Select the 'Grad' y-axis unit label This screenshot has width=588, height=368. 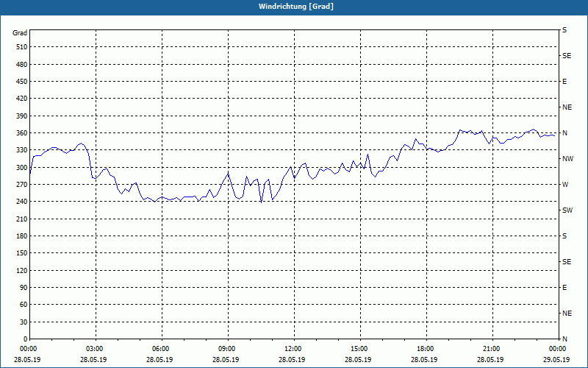point(20,33)
